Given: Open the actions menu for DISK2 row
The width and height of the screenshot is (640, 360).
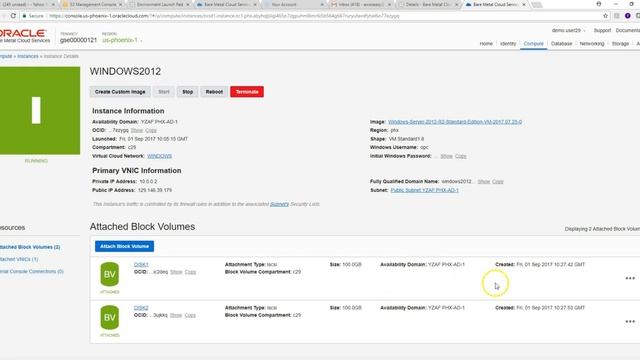Looking at the screenshot, I should coord(630,322).
